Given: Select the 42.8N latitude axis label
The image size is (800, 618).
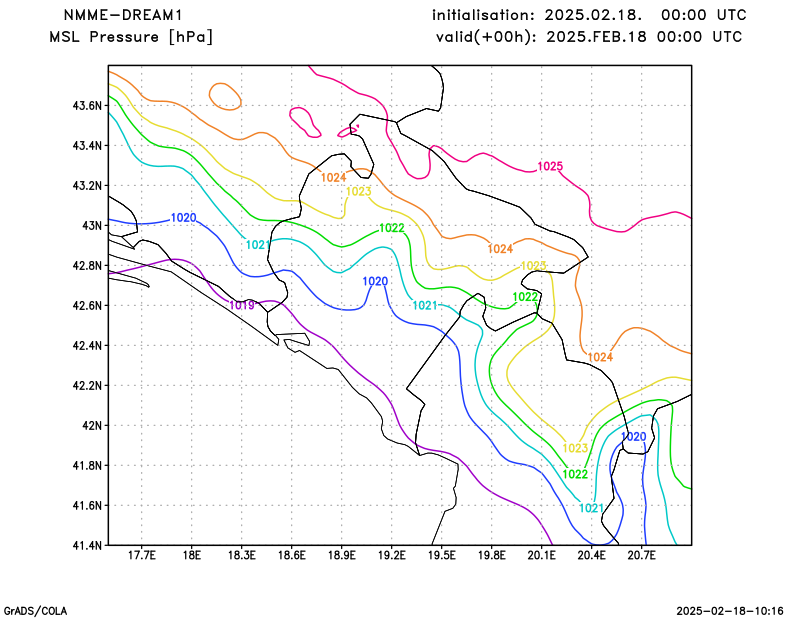Looking at the screenshot, I should pos(88,266).
